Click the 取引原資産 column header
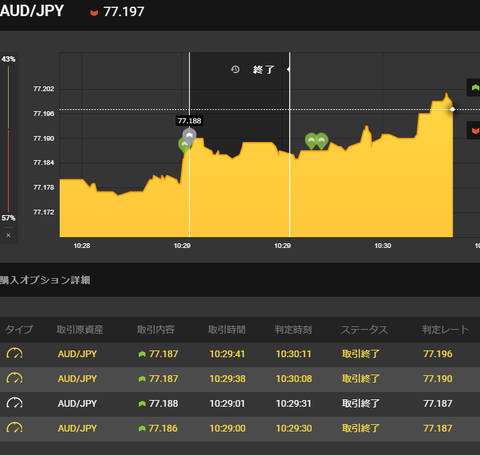The width and height of the screenshot is (480, 455). tap(80, 330)
